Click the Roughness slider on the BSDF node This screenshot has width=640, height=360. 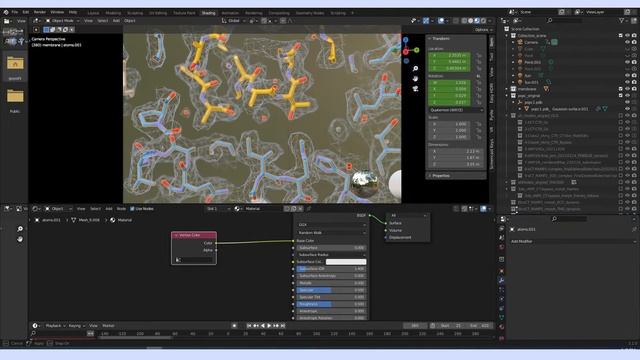pos(331,304)
